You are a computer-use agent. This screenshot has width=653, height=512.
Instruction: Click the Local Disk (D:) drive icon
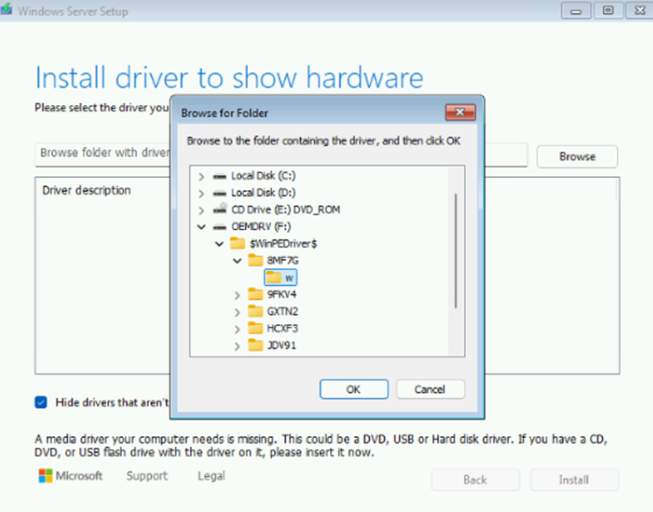219,193
